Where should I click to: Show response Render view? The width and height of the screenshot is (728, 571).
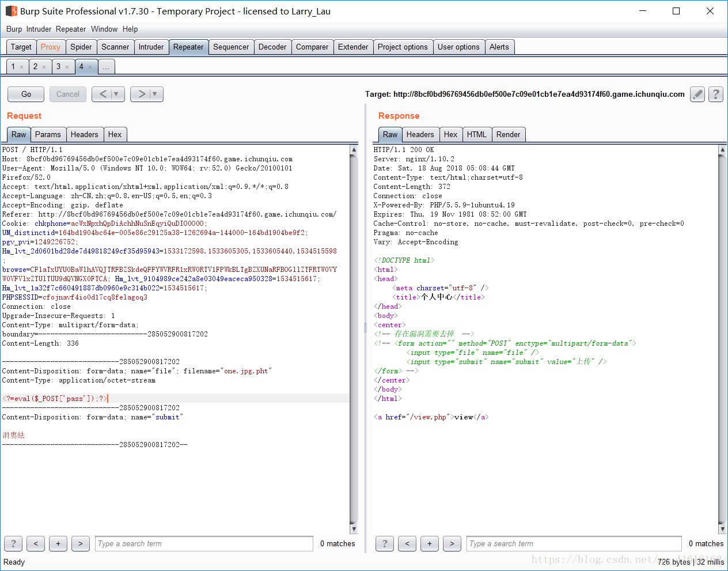point(509,134)
